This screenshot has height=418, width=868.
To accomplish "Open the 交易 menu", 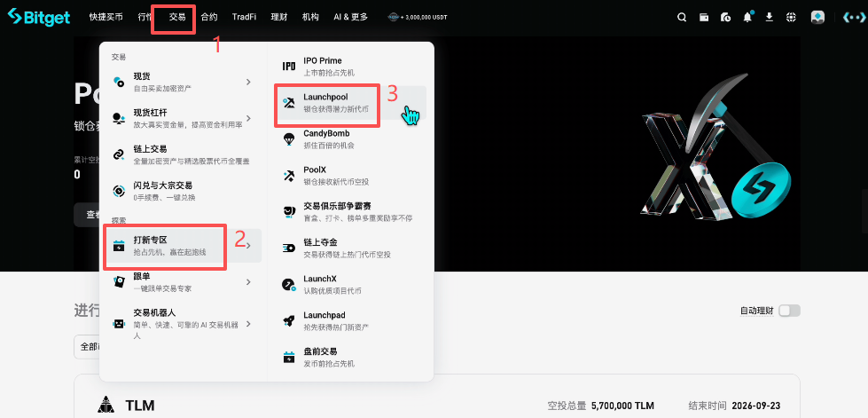I will click(x=177, y=17).
